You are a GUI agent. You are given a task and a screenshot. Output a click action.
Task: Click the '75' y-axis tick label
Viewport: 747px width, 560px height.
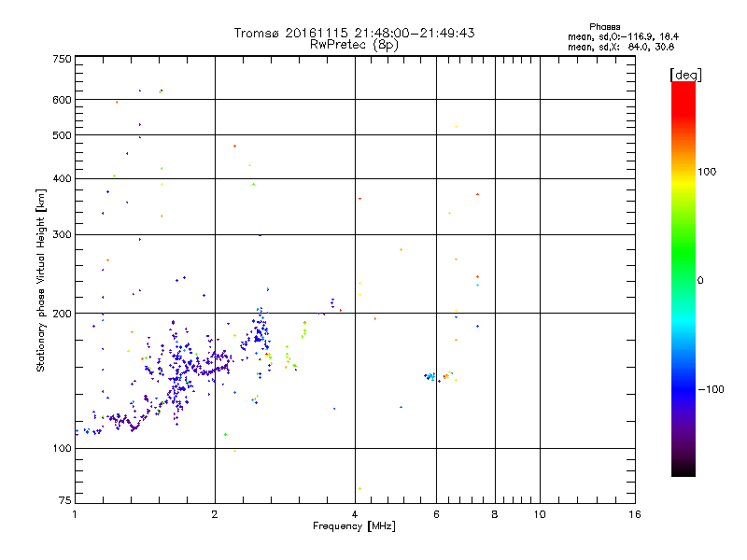click(x=65, y=500)
